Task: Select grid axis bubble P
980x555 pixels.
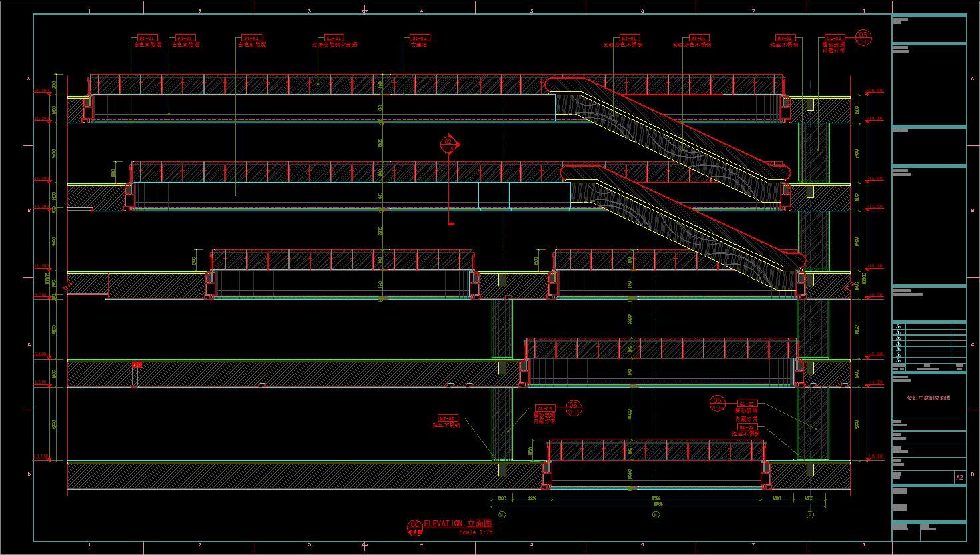Action: pyautogui.click(x=810, y=514)
